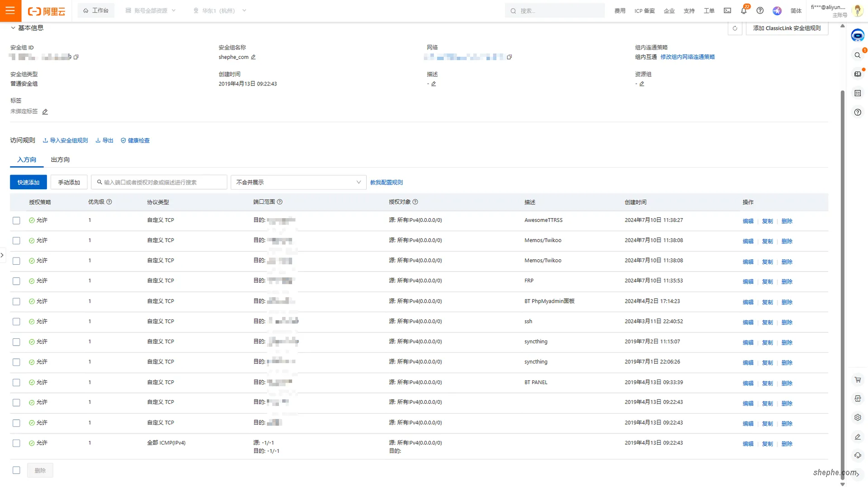868x487 pixels.
Task: Open the hamburger navigation menu
Action: (x=10, y=10)
